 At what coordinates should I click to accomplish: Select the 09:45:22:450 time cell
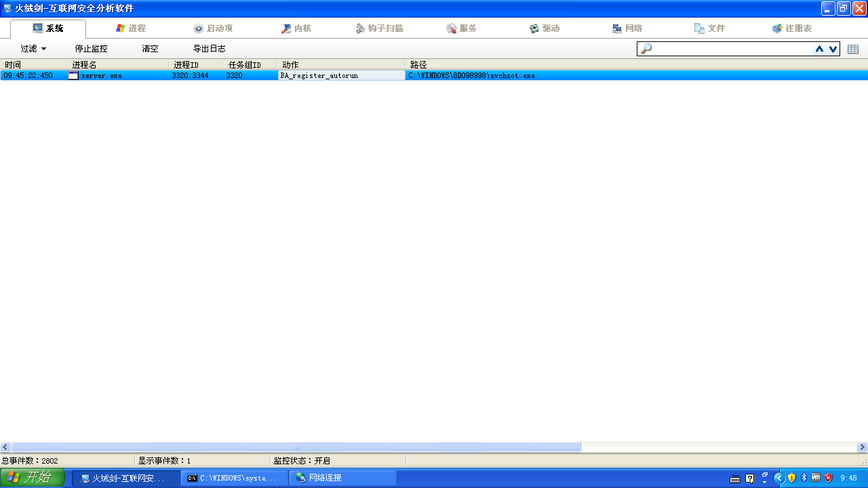pyautogui.click(x=28, y=76)
